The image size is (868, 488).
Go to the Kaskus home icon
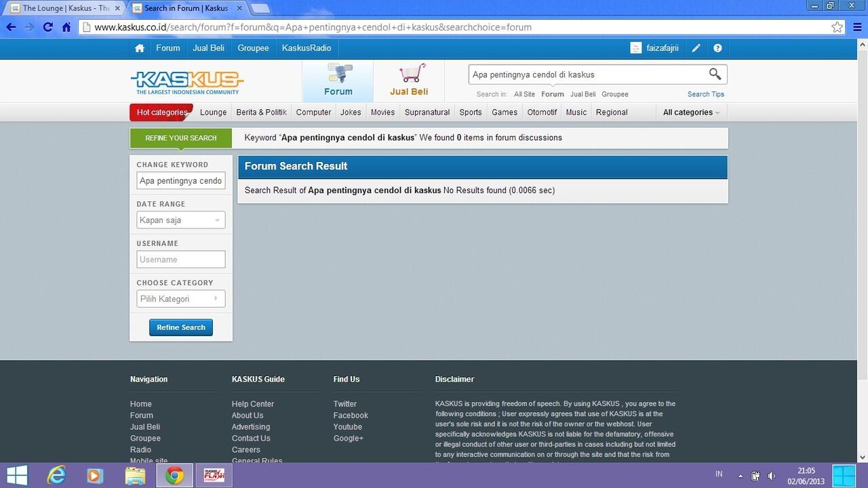(x=140, y=48)
